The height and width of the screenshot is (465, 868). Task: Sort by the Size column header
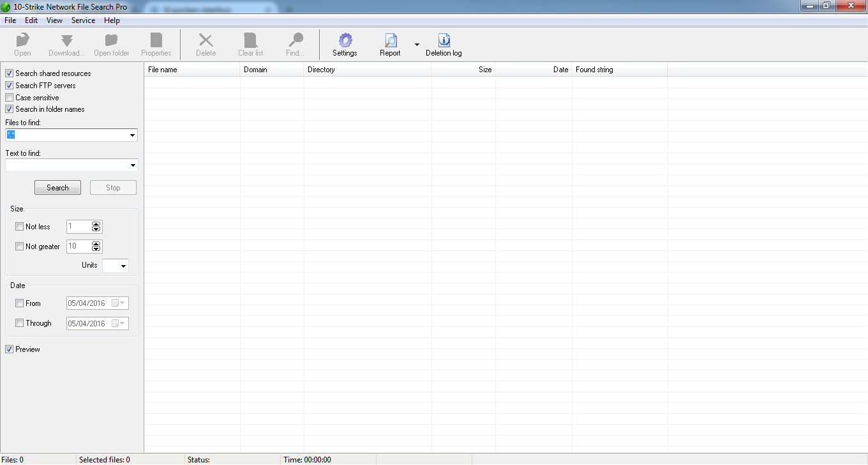(x=463, y=70)
